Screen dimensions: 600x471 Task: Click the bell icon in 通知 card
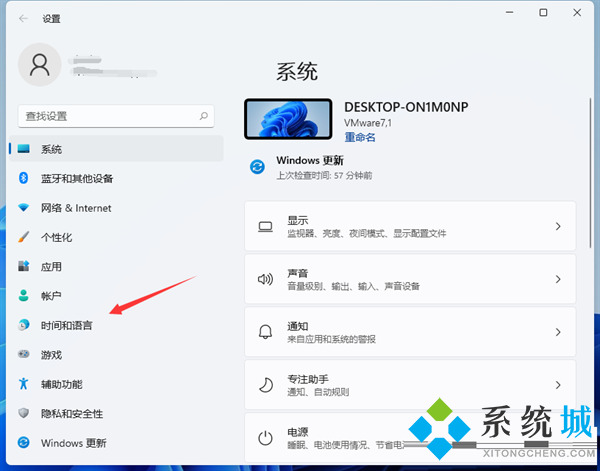click(265, 332)
